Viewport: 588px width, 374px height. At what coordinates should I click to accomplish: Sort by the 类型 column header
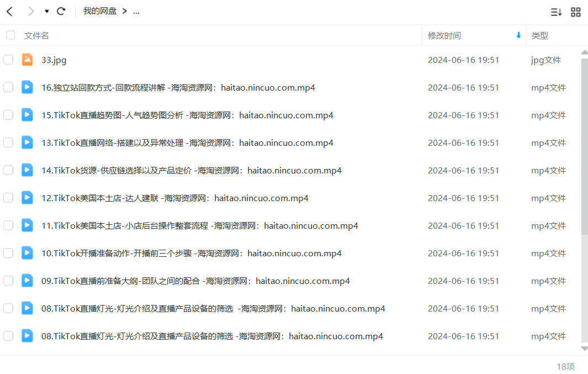[x=539, y=36]
